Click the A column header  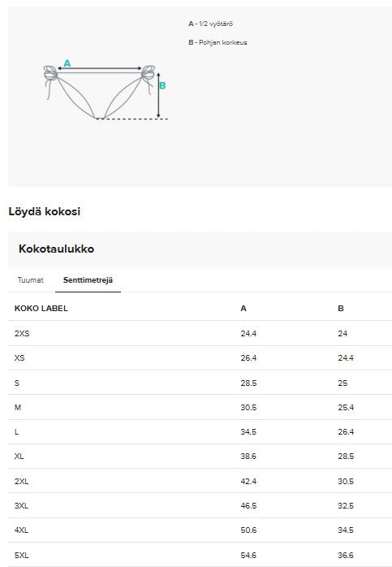(x=243, y=309)
